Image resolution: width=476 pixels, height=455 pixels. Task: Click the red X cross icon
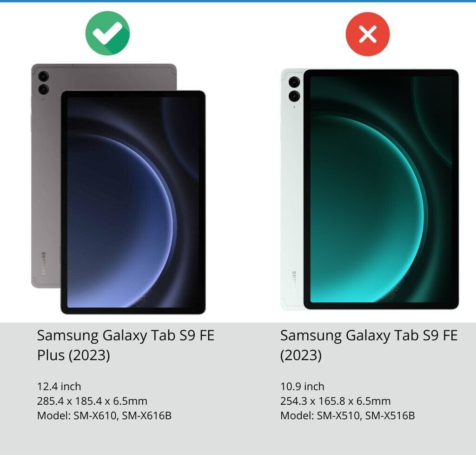point(368,34)
